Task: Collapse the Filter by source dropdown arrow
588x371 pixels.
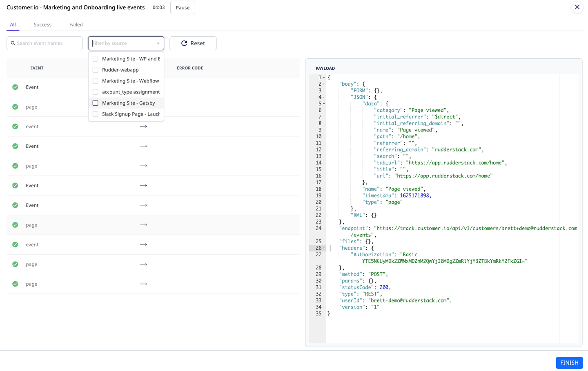Action: coord(158,43)
